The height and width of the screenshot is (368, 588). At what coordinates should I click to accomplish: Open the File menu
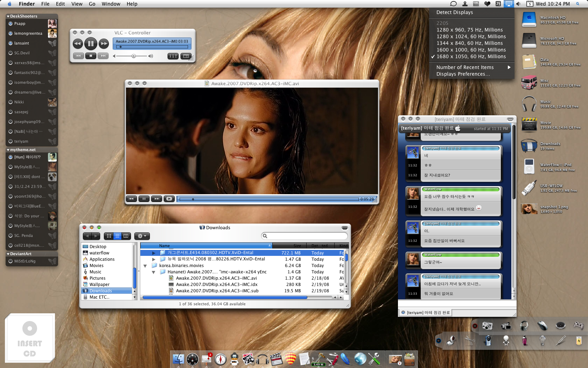(45, 4)
